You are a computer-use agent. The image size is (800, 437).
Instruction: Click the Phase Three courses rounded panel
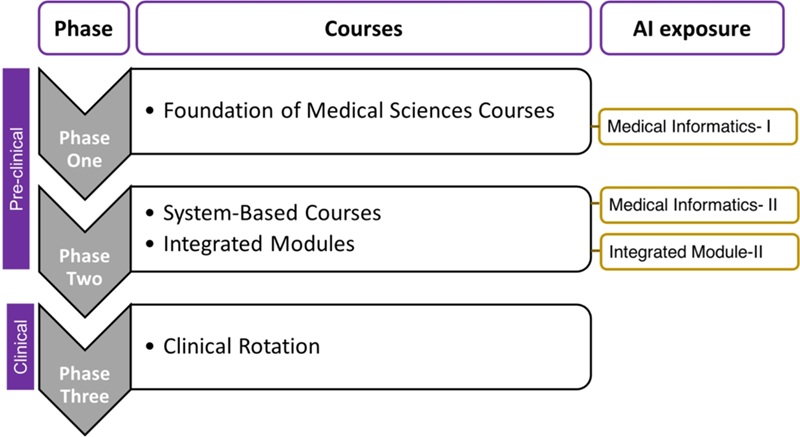(x=361, y=347)
